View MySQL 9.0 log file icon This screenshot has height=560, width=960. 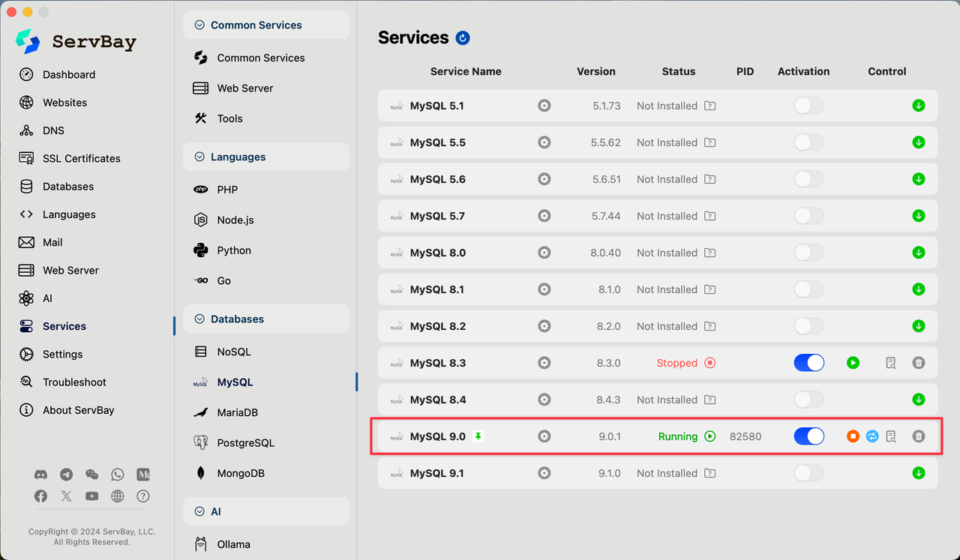pyautogui.click(x=891, y=436)
